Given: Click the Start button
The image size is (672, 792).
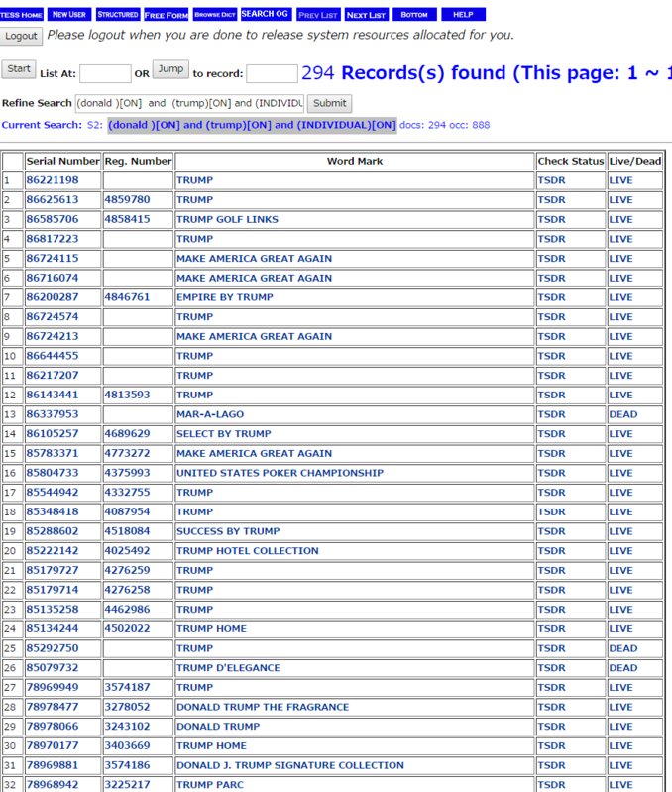Looking at the screenshot, I should 19,68.
